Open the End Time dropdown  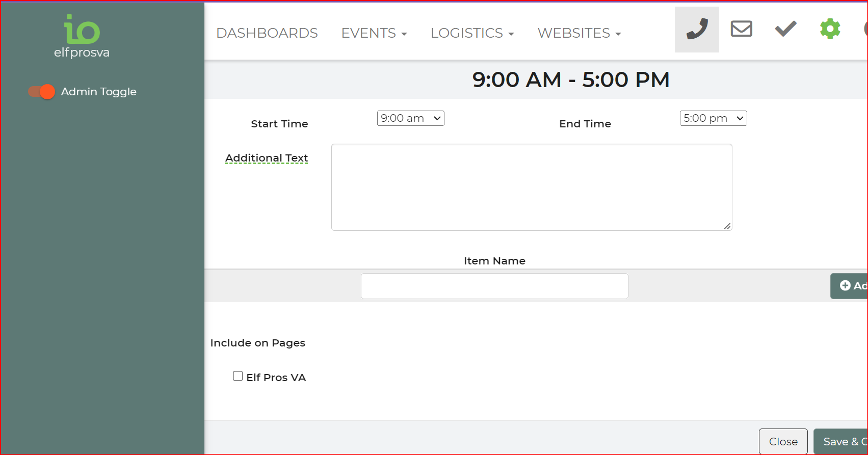(x=713, y=118)
